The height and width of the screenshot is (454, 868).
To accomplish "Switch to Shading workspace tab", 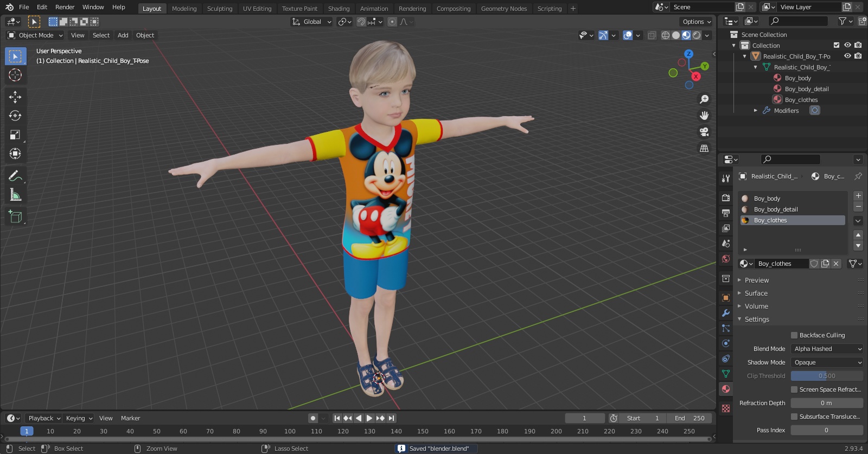I will point(339,9).
